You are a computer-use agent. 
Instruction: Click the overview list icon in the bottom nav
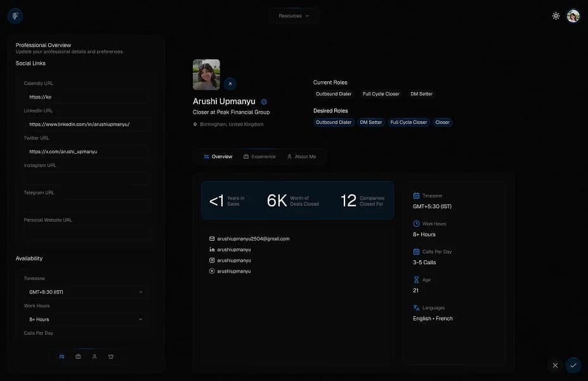click(x=62, y=356)
